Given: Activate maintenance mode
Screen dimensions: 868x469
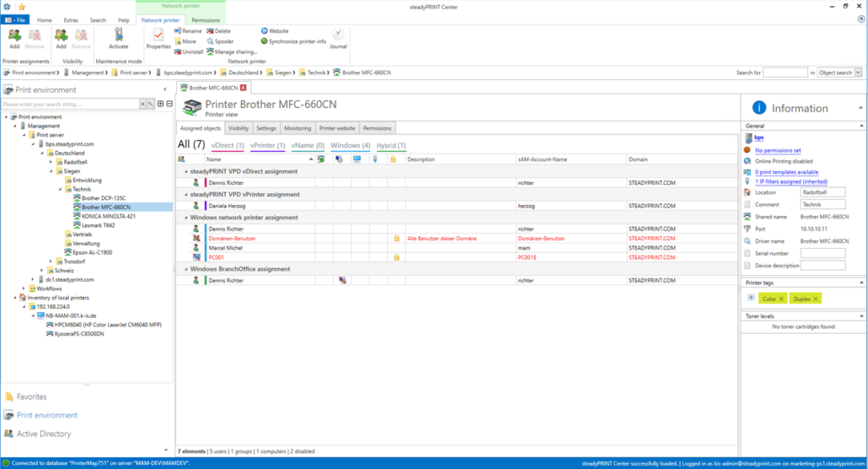Looking at the screenshot, I should [x=119, y=39].
